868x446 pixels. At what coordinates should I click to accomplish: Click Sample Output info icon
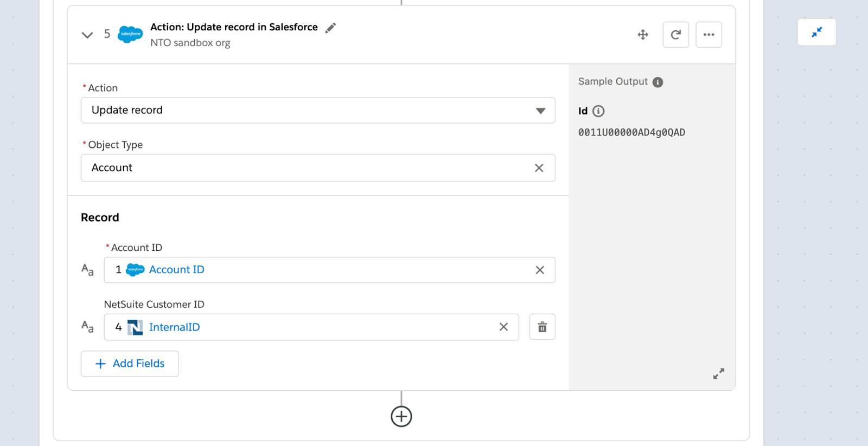point(658,82)
